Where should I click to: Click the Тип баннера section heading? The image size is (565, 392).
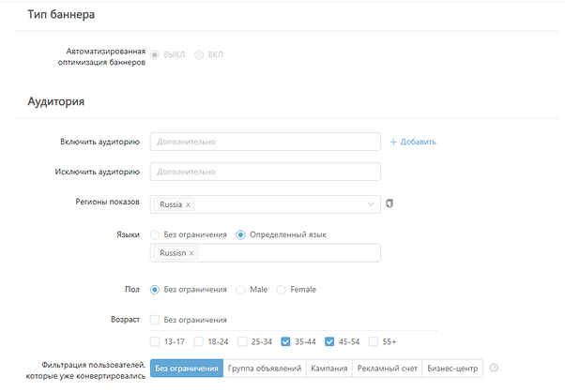(x=61, y=14)
